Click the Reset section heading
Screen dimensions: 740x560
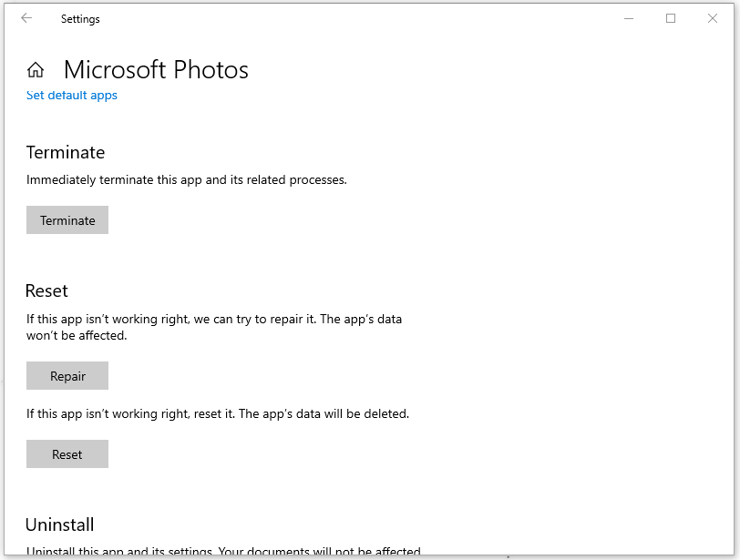pos(46,290)
